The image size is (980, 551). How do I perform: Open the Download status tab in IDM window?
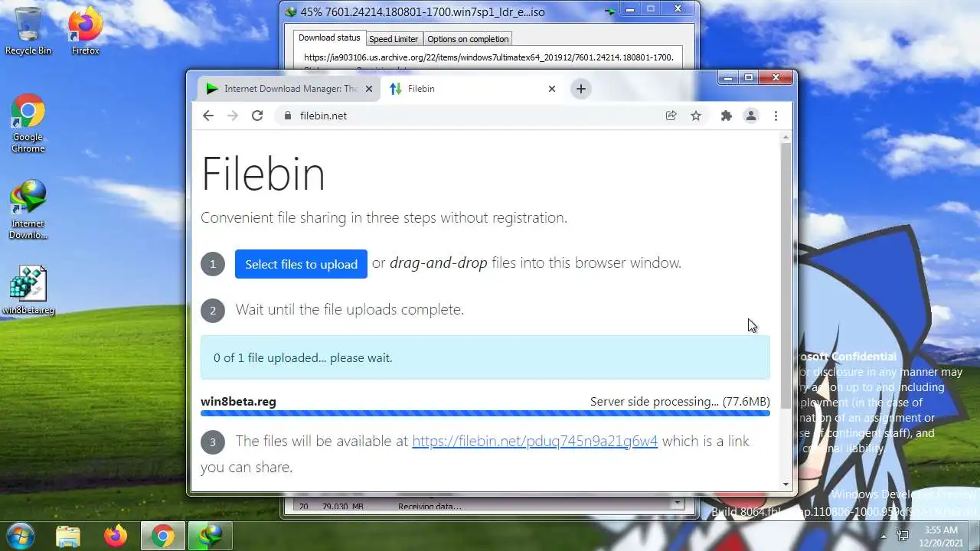(x=329, y=37)
